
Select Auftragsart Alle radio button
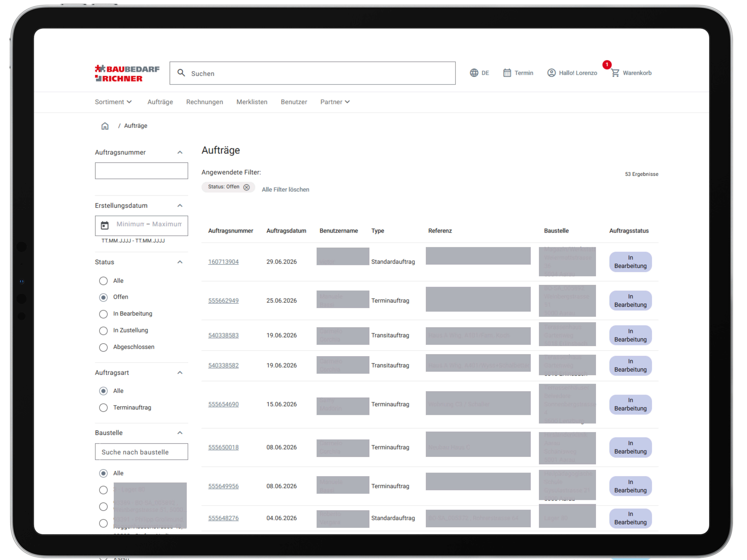(x=103, y=391)
